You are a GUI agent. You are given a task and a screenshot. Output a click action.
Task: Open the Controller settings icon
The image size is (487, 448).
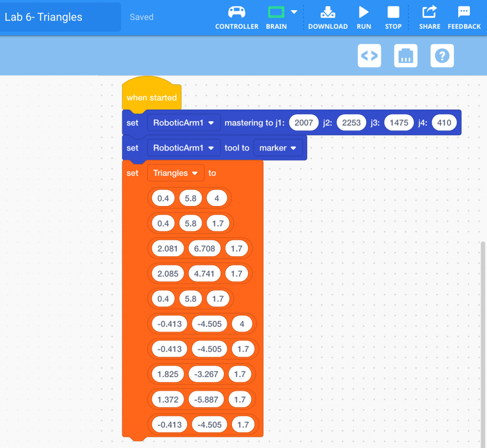(x=237, y=12)
